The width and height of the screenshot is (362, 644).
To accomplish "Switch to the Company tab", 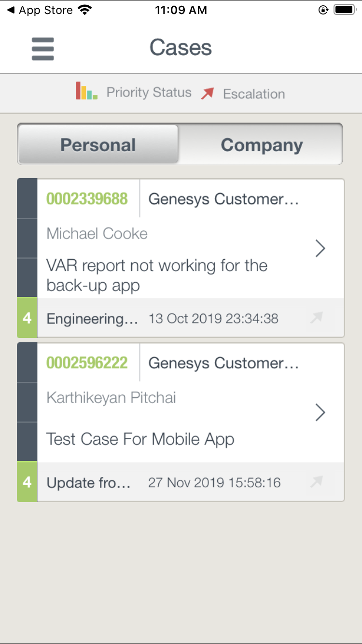I will (x=262, y=145).
